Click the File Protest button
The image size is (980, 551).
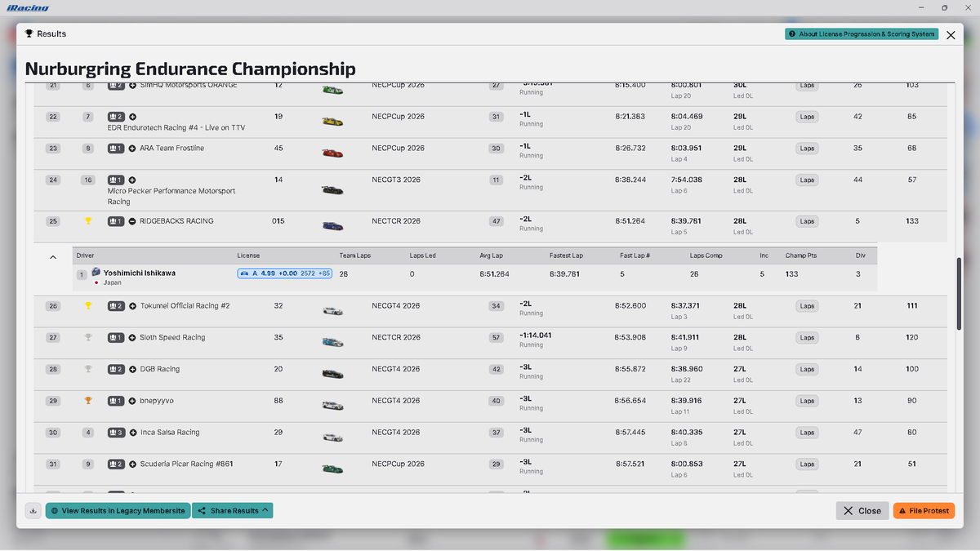point(924,511)
